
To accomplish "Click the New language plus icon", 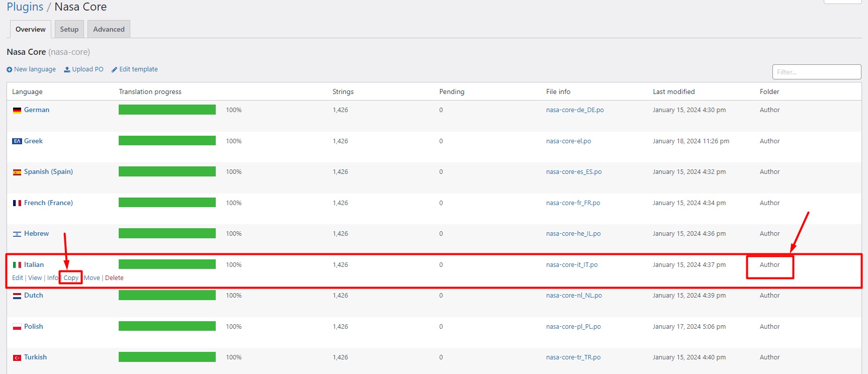I will 9,69.
